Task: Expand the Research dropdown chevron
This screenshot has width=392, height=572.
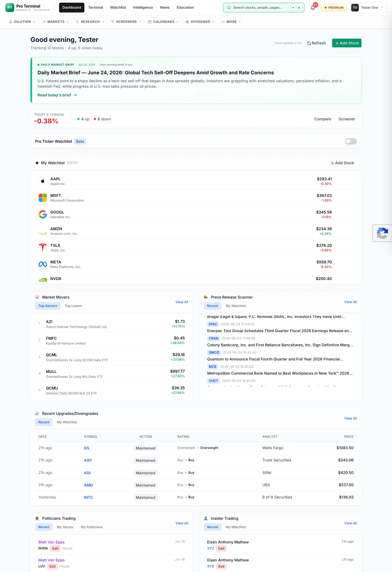Action: (x=103, y=22)
